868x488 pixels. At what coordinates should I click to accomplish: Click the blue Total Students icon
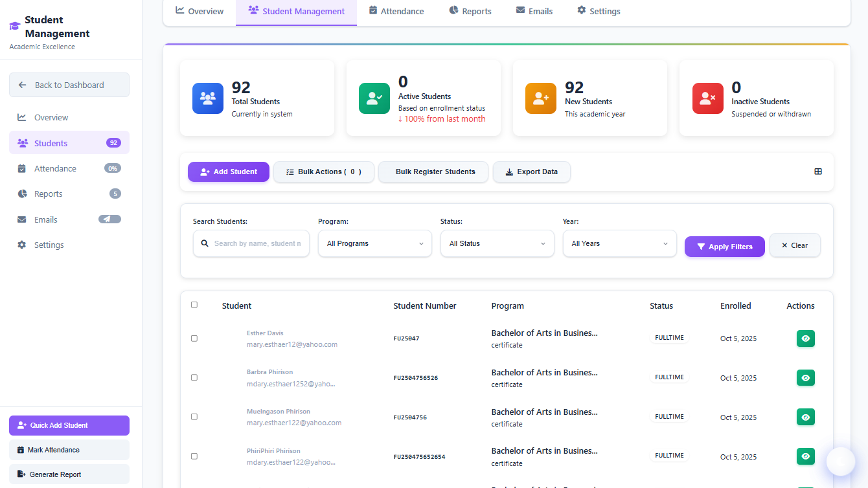tap(208, 98)
